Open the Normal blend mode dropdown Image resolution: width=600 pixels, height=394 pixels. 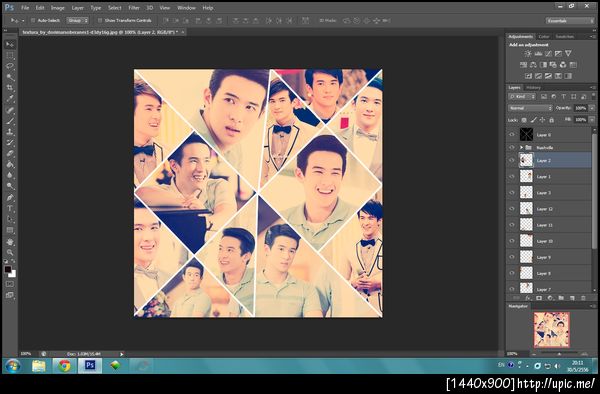pos(530,108)
